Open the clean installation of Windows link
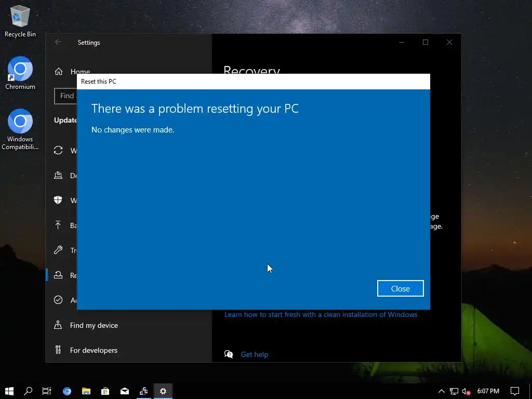This screenshot has width=532, height=399. [x=321, y=314]
